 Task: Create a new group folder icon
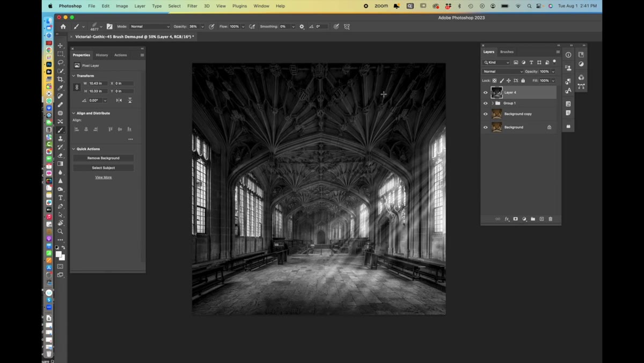click(533, 219)
